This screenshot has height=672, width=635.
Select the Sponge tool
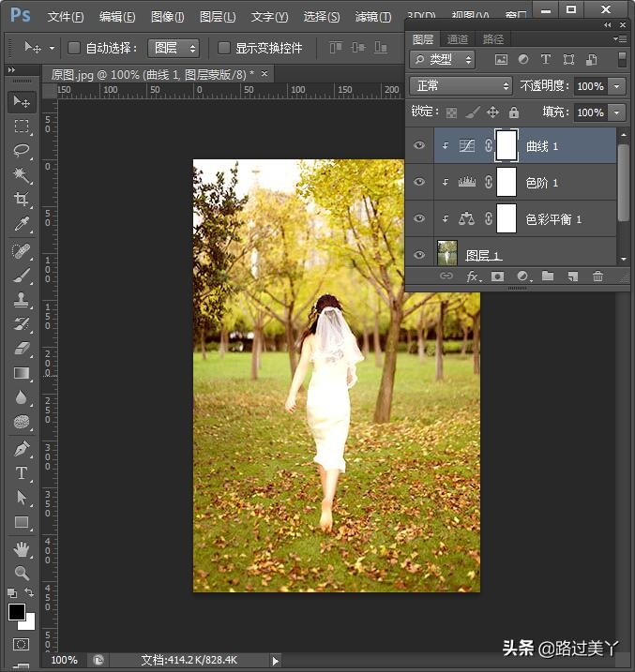[x=22, y=422]
